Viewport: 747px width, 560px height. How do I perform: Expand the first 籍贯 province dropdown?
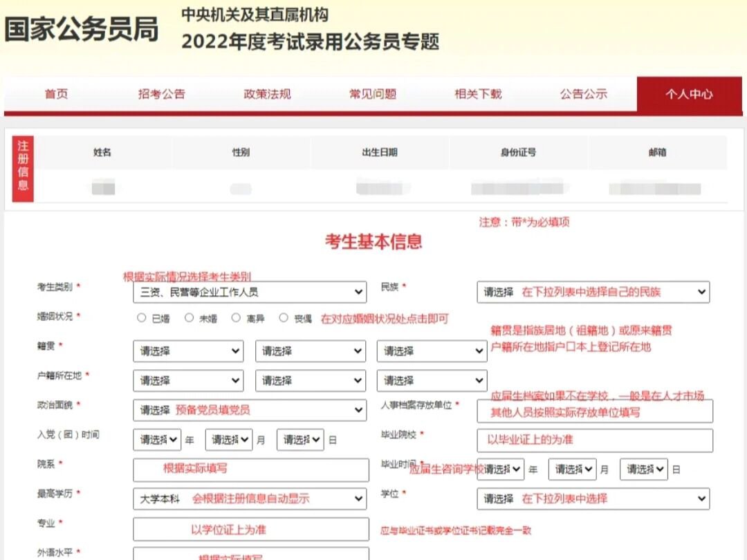click(x=188, y=351)
